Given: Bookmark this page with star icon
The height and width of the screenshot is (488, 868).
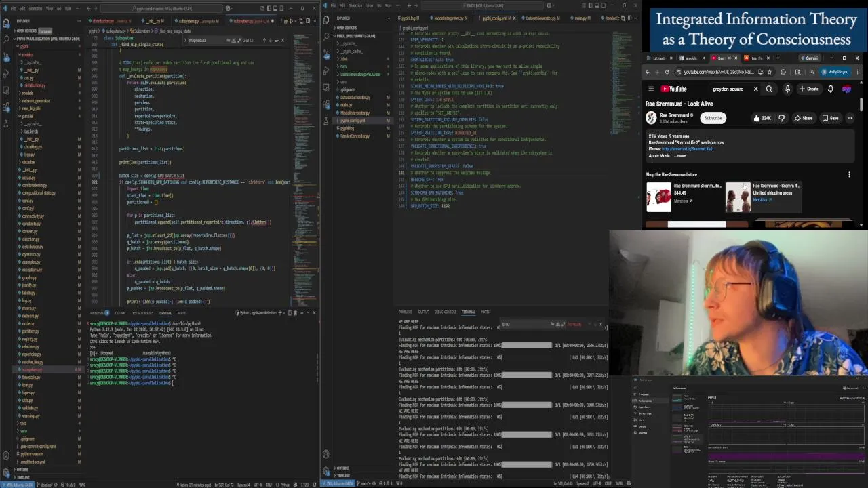Looking at the screenshot, I should pyautogui.click(x=770, y=72).
